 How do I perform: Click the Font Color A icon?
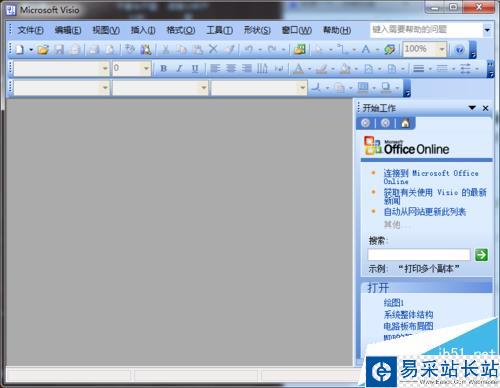299,69
